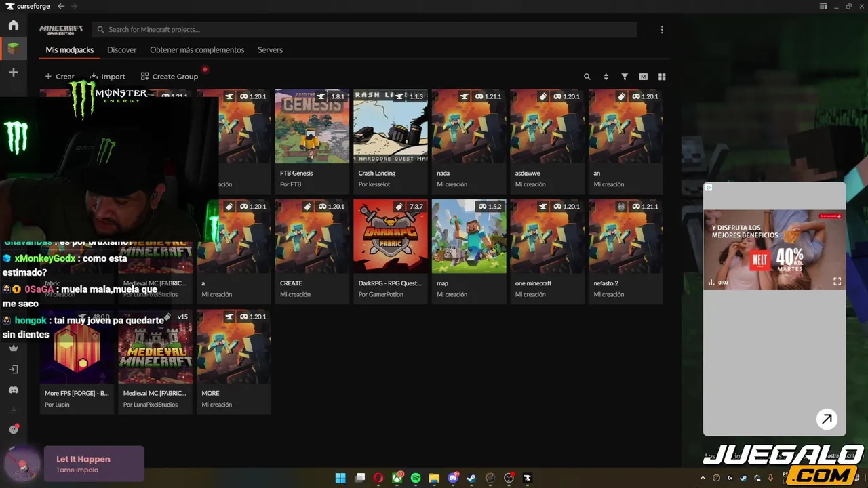868x488 pixels.
Task: Select the modpack named an
Action: (625, 142)
